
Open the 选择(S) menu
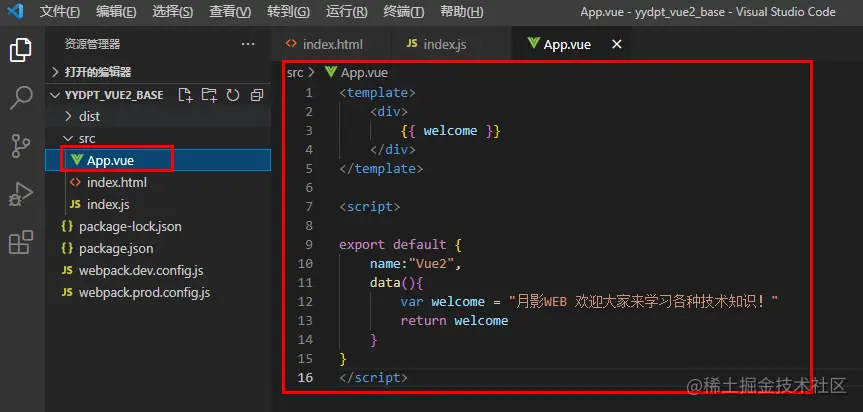[173, 12]
